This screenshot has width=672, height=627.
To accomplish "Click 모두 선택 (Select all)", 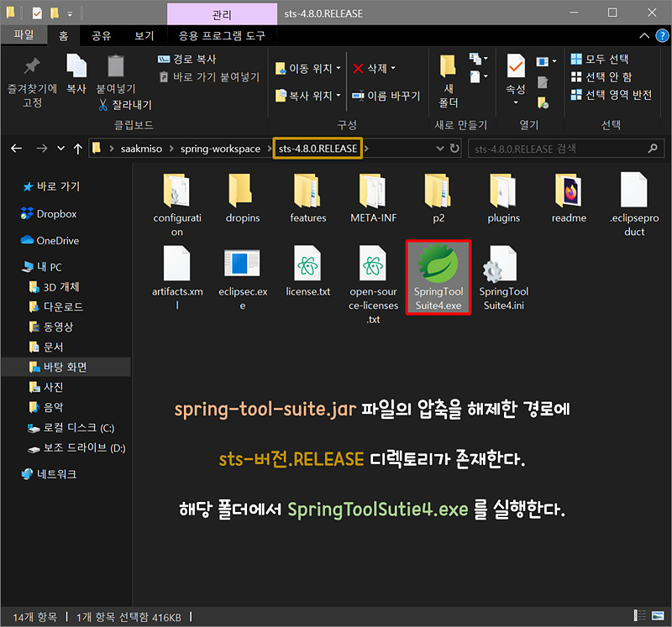I will pyautogui.click(x=600, y=59).
